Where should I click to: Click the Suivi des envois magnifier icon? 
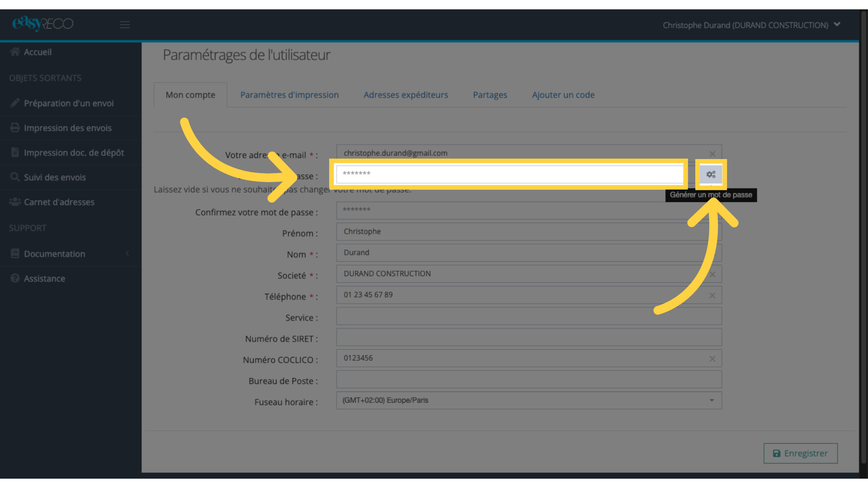15,177
